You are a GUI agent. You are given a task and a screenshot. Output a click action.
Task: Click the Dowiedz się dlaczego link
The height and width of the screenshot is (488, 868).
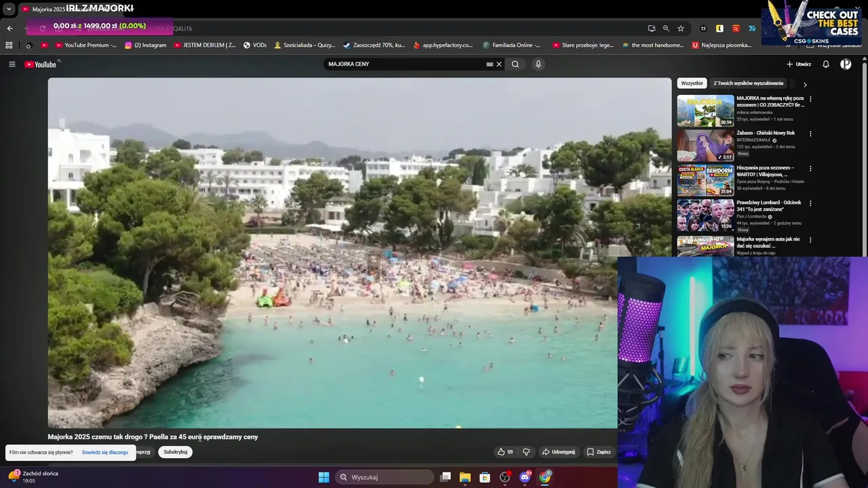tap(105, 452)
